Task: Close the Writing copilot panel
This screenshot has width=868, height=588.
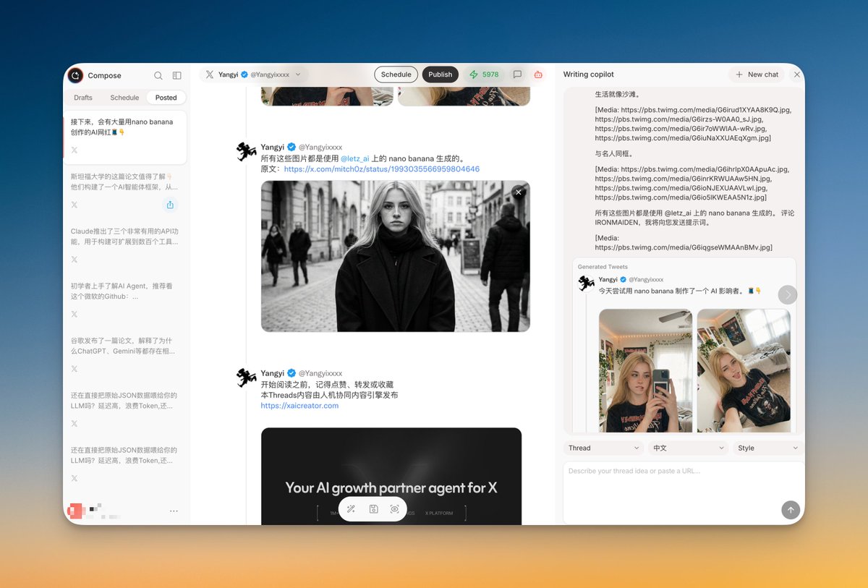Action: (x=797, y=74)
